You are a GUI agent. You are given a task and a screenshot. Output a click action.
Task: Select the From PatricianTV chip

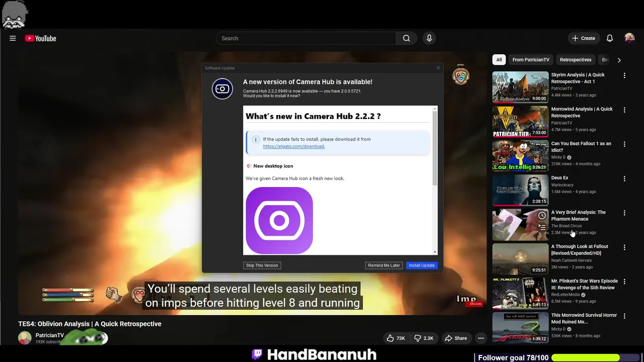(x=531, y=60)
